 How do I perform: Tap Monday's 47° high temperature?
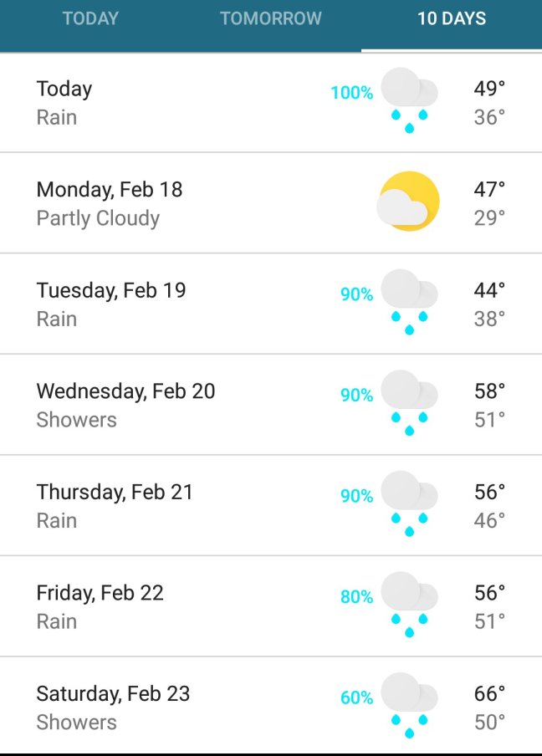(489, 190)
